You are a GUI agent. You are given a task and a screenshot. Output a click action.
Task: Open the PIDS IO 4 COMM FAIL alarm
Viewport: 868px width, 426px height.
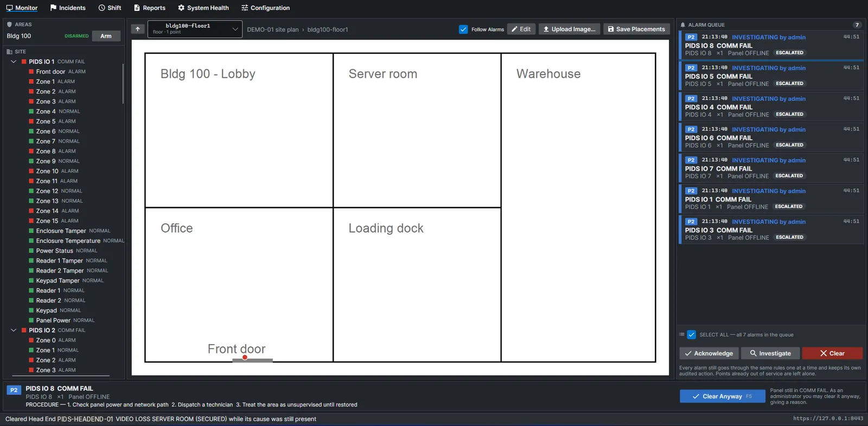(770, 107)
